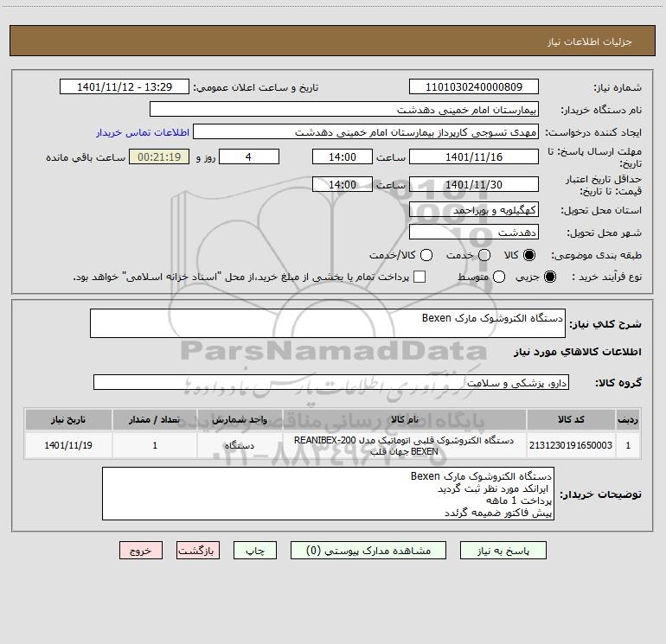Click the ردیف column header
The image size is (666, 644).
628,419
